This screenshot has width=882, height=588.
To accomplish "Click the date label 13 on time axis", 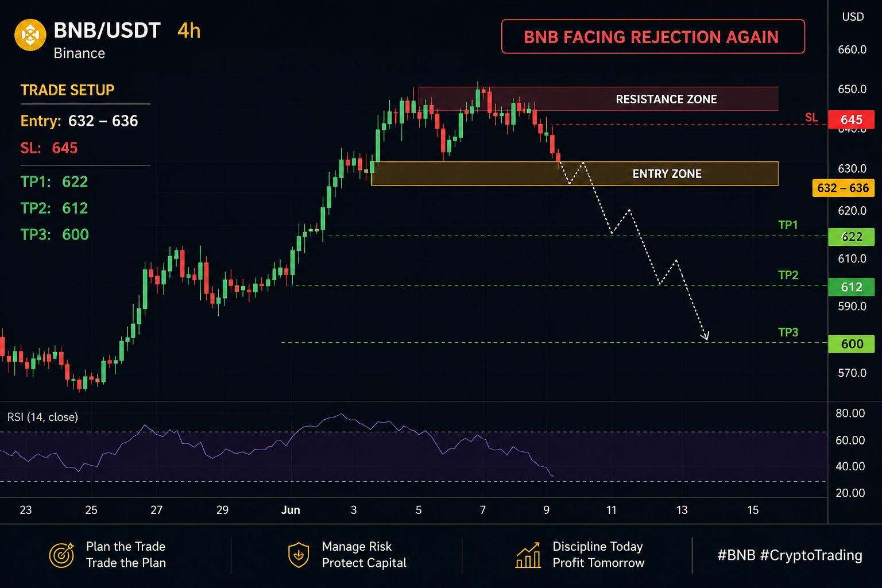I will tap(682, 510).
